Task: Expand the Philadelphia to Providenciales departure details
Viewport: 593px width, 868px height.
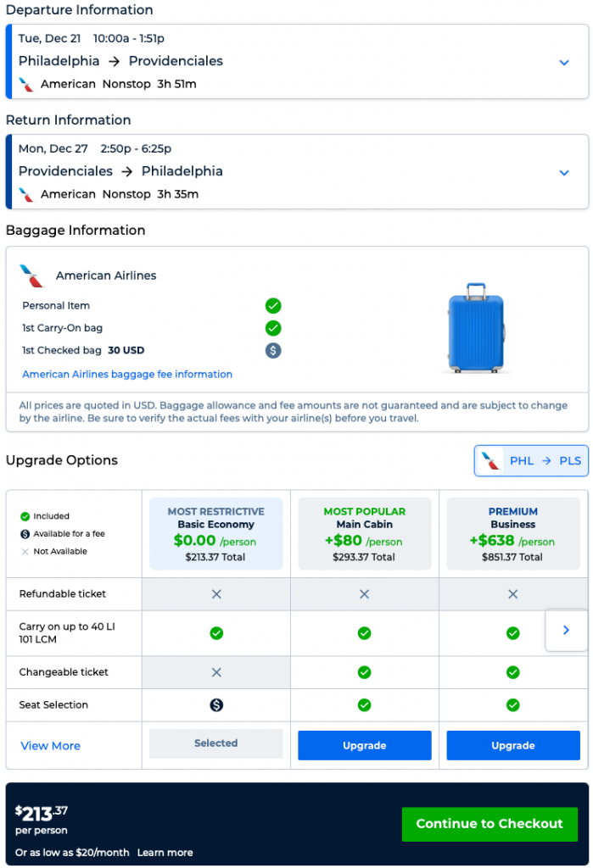Action: [564, 62]
